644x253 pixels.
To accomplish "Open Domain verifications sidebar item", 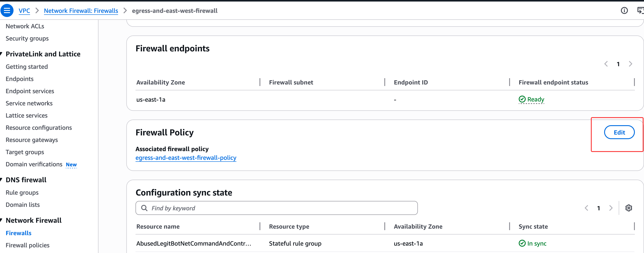I will (x=34, y=164).
